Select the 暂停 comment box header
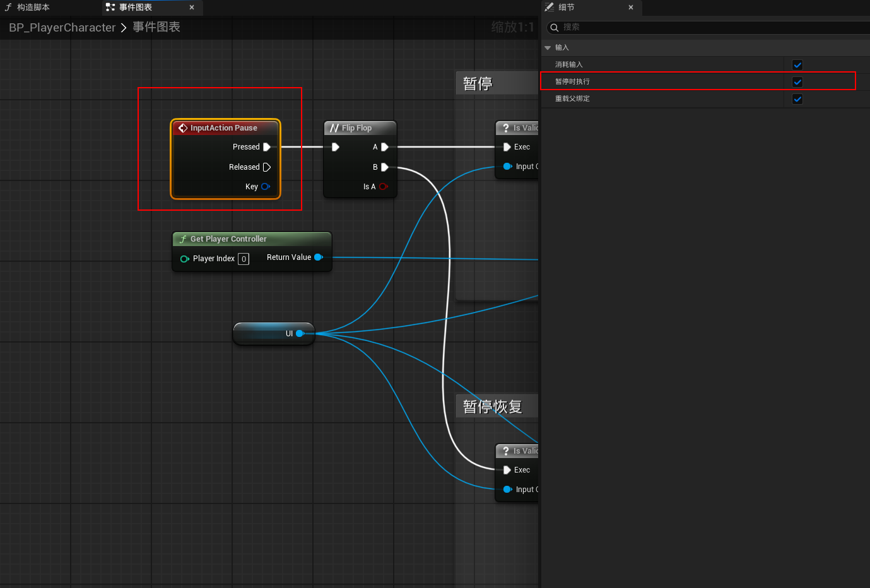 [x=497, y=83]
